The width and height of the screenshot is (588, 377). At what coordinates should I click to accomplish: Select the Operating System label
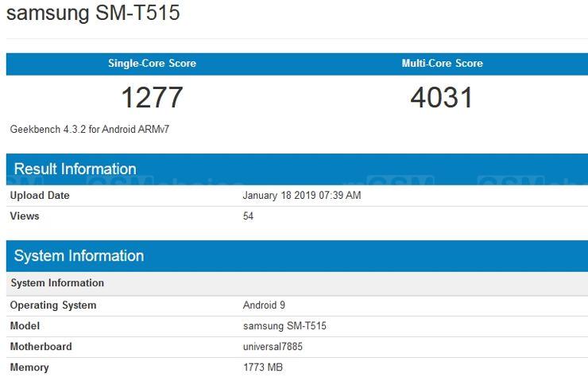point(53,305)
